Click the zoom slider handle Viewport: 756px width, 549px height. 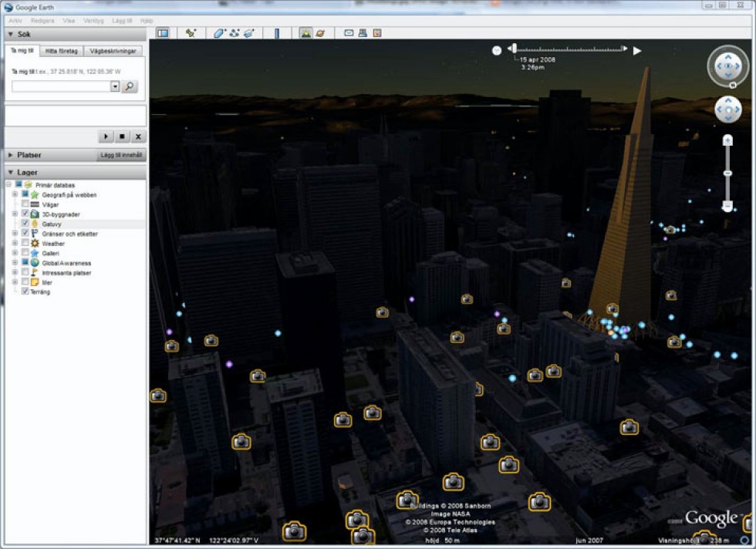click(x=727, y=173)
